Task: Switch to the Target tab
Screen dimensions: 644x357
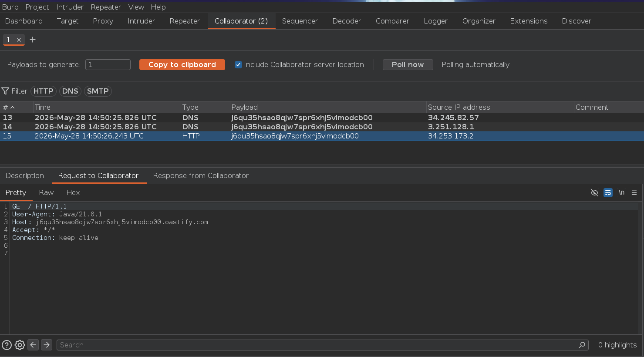Action: point(67,21)
